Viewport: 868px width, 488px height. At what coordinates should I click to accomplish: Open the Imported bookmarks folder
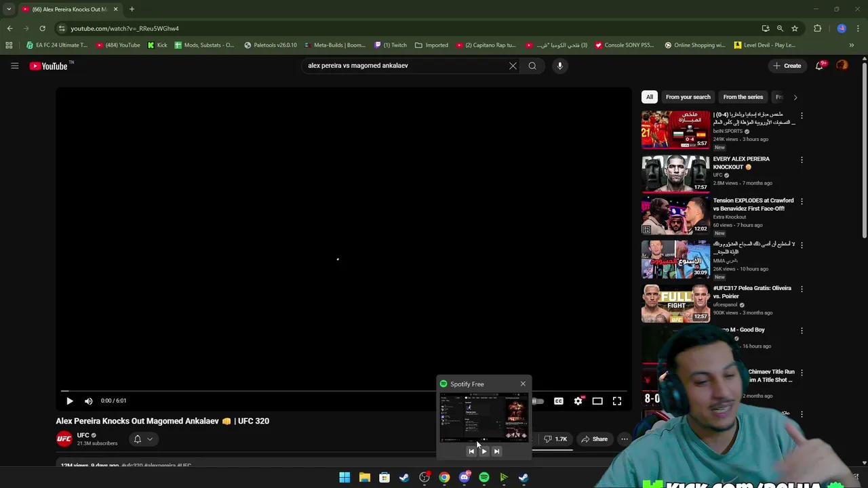(x=431, y=45)
